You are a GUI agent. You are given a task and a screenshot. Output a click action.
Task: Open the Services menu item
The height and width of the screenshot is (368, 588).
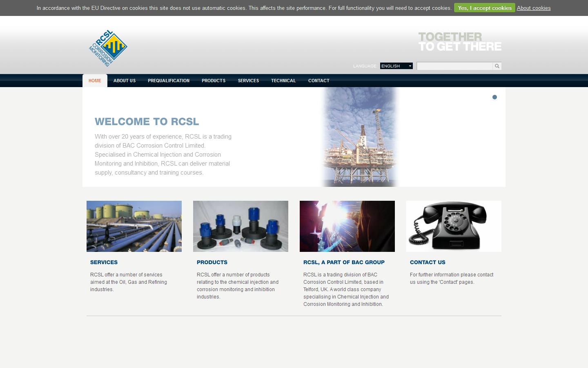[248, 81]
